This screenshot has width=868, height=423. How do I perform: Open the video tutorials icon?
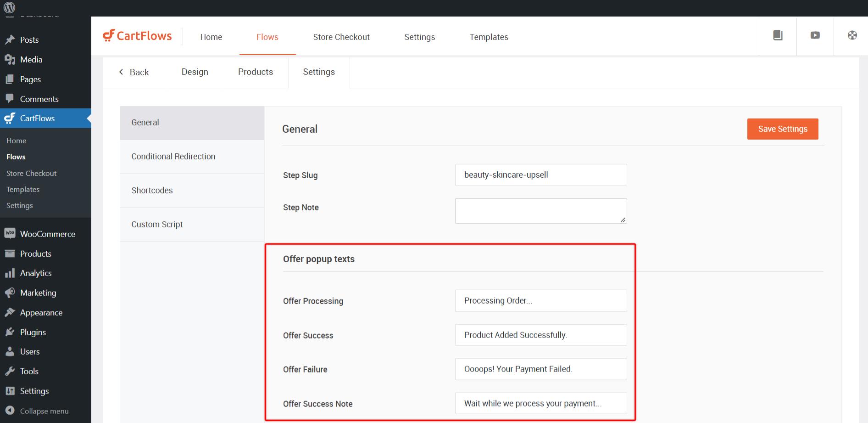tap(815, 35)
